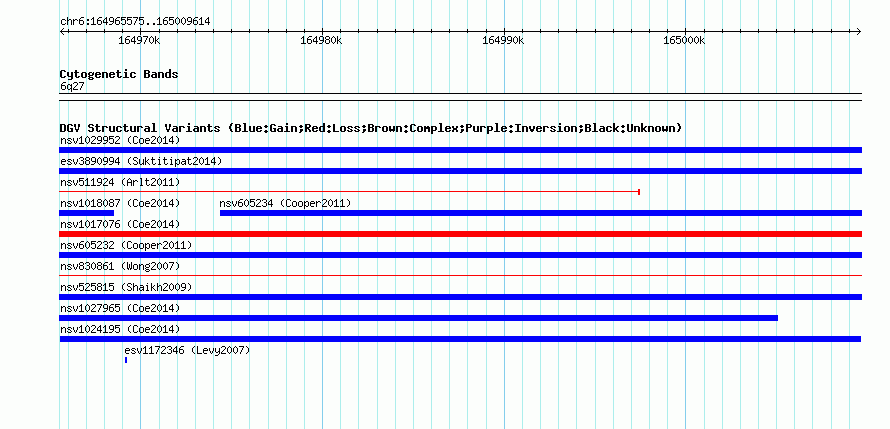Click the thin red nsv830861 loss line
Viewport: 890px width, 429px height.
(x=460, y=275)
